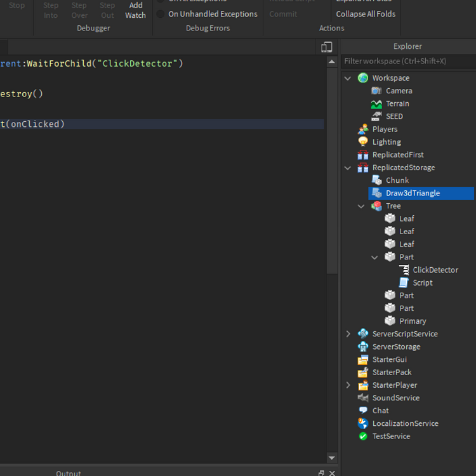Close the Output panel
Image resolution: width=476 pixels, height=476 pixels.
[332, 473]
